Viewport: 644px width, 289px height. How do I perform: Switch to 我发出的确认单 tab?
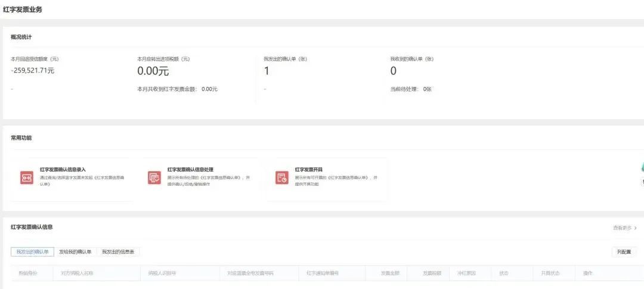(x=32, y=251)
